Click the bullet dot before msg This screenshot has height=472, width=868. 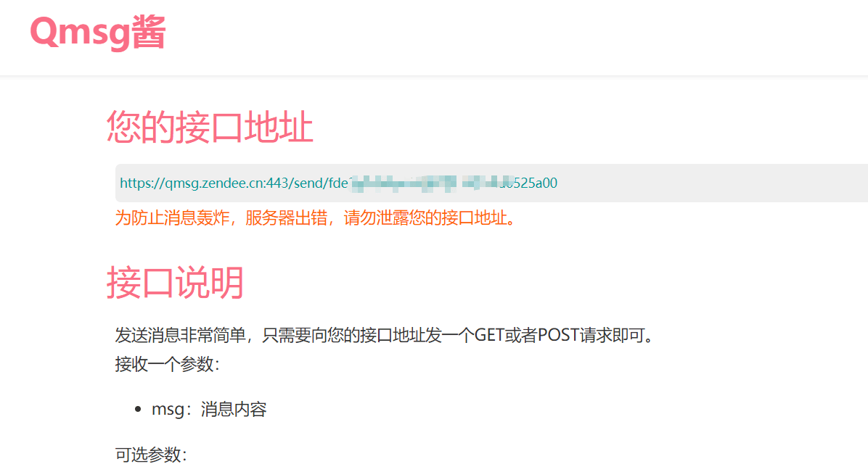pos(138,410)
